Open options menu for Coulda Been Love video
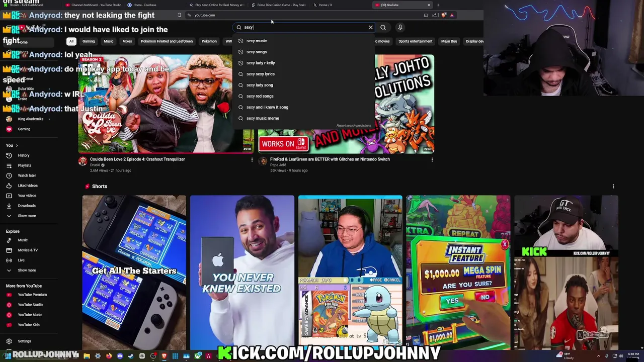Viewport: 644px width, 362px height. [252, 160]
